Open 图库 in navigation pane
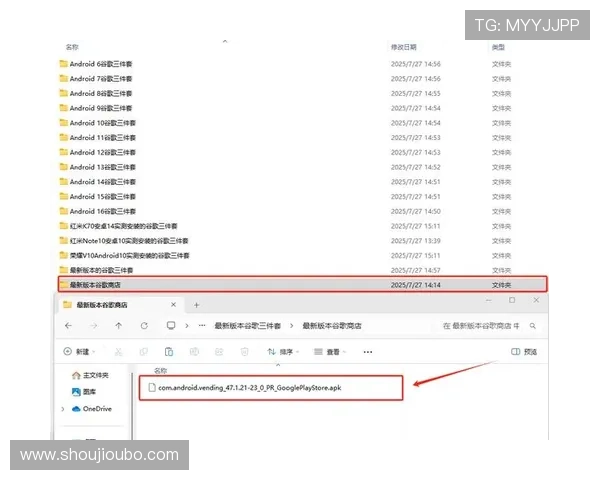This screenshot has height=480, width=600. pos(84,392)
